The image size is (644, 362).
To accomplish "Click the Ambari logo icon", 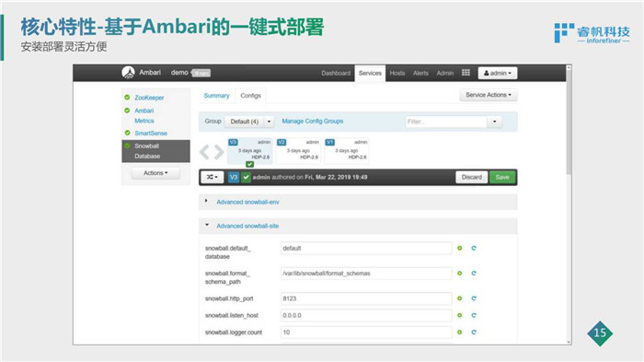I will tap(128, 73).
